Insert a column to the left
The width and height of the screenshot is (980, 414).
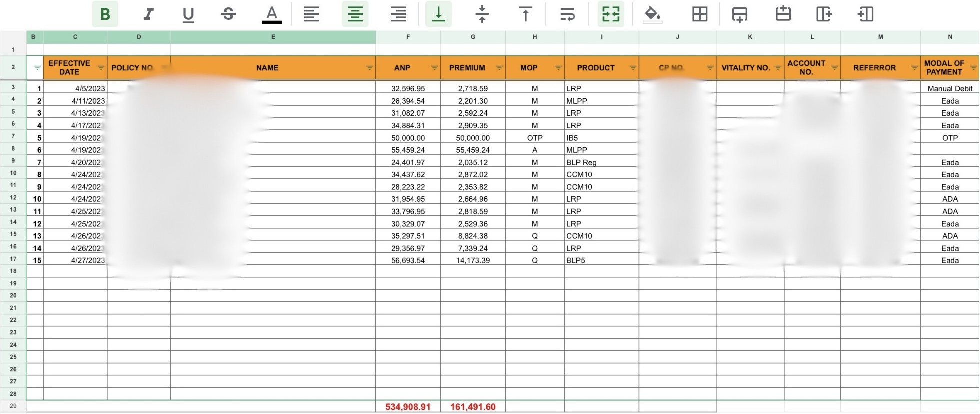865,14
